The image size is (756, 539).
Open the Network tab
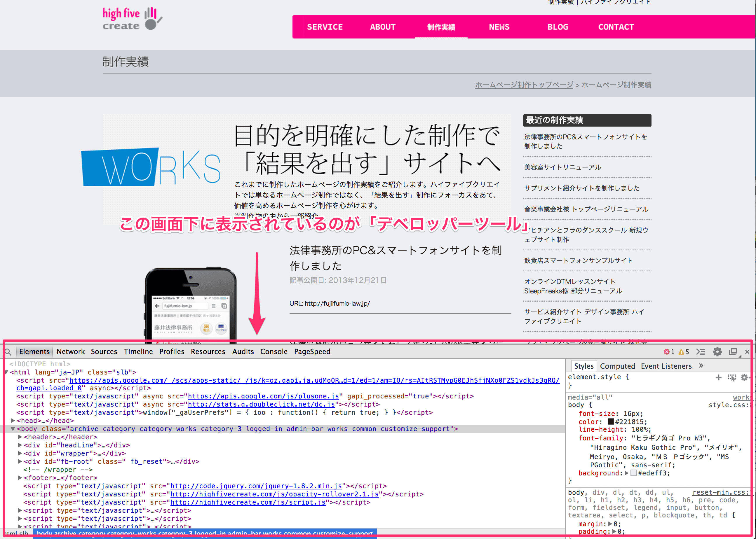coord(71,352)
